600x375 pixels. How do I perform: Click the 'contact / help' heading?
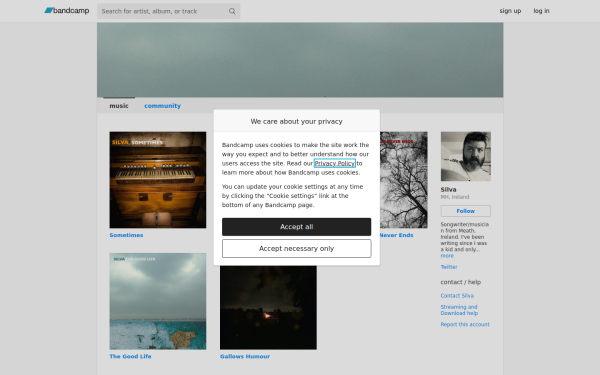click(461, 282)
